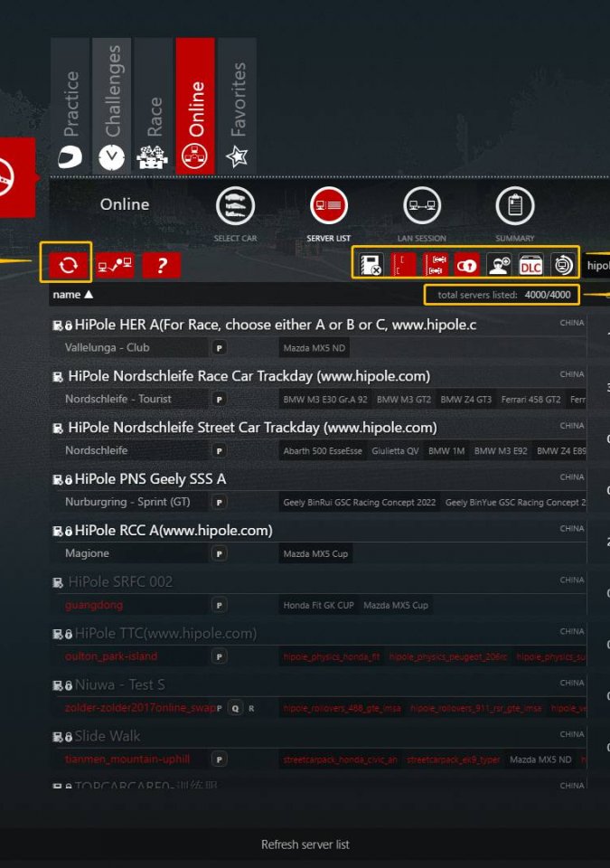Click the BMW M3 E30 Gr.A 92 car chip
Viewport: 610px width, 868px height.
[x=325, y=400]
